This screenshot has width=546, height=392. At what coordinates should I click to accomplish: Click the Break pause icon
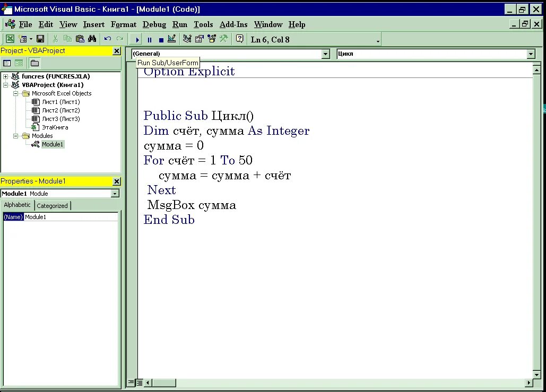(x=150, y=40)
